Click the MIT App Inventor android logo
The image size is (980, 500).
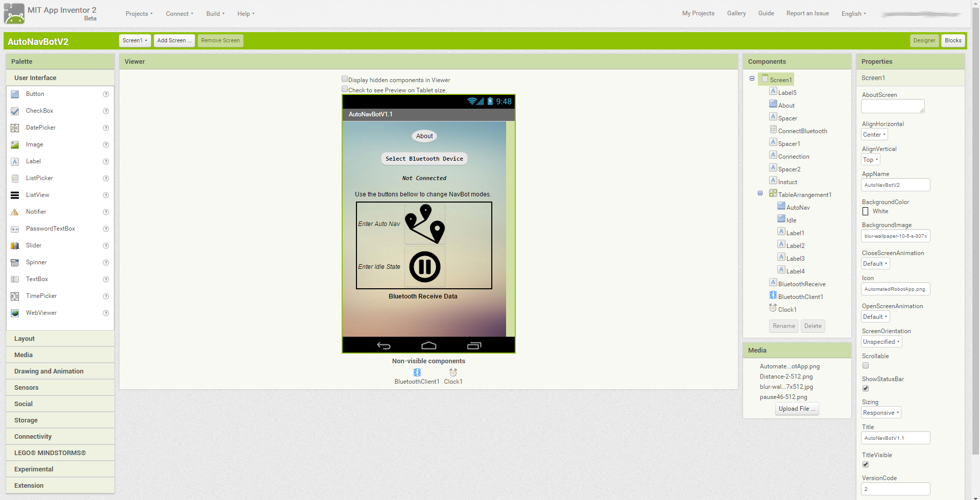click(14, 13)
